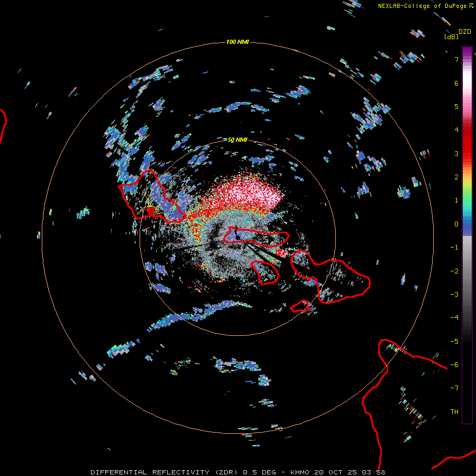
Task: Click the 3 value on the color scale
Action: pyautogui.click(x=456, y=153)
